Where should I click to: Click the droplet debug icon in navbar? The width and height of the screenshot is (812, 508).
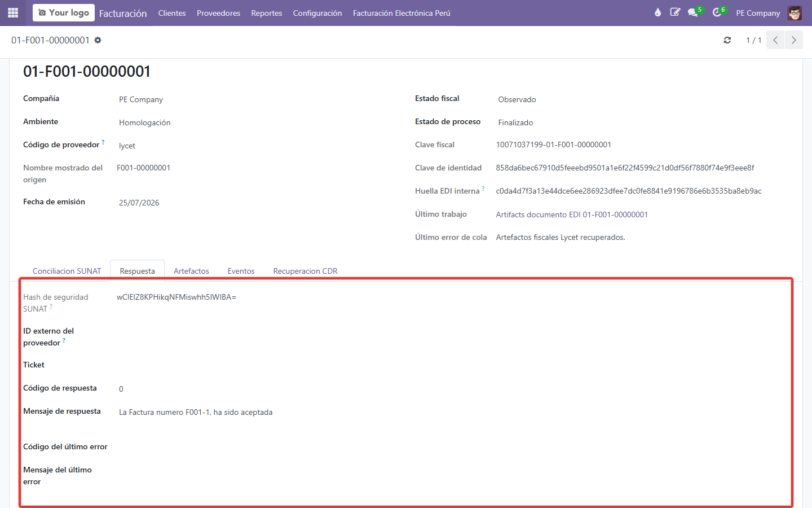[657, 12]
